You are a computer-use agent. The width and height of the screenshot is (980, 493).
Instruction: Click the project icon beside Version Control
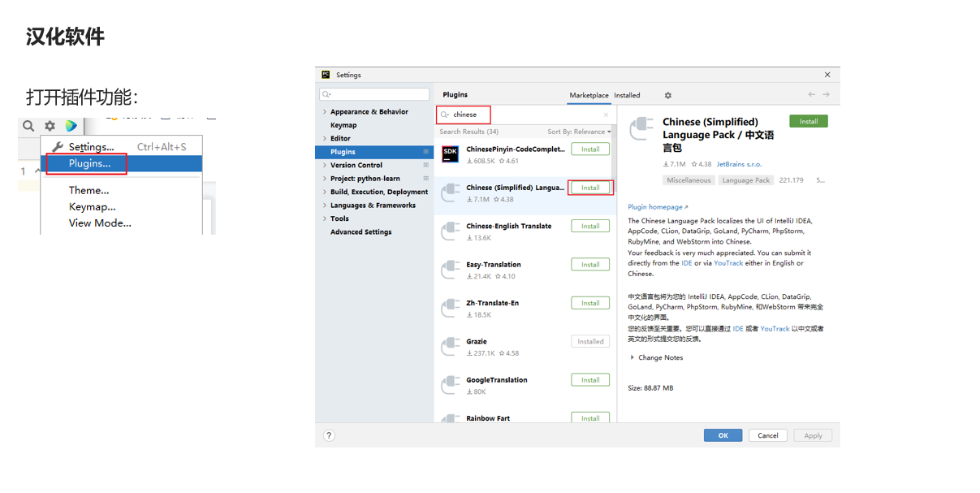[425, 165]
